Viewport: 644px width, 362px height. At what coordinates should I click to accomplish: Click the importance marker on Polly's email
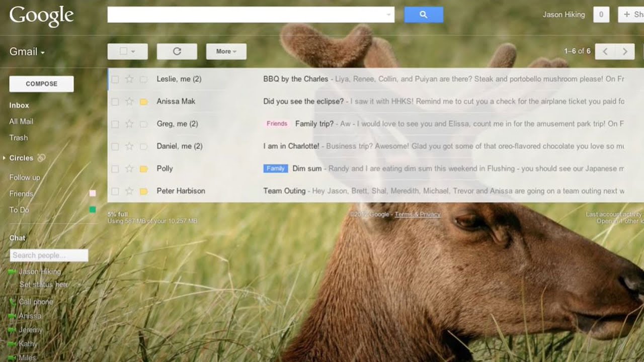pos(143,169)
